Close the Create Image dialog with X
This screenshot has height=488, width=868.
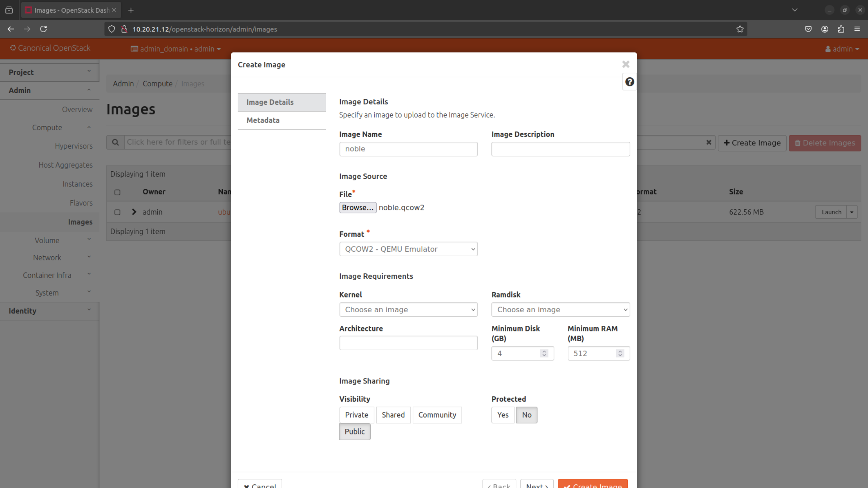(x=626, y=64)
